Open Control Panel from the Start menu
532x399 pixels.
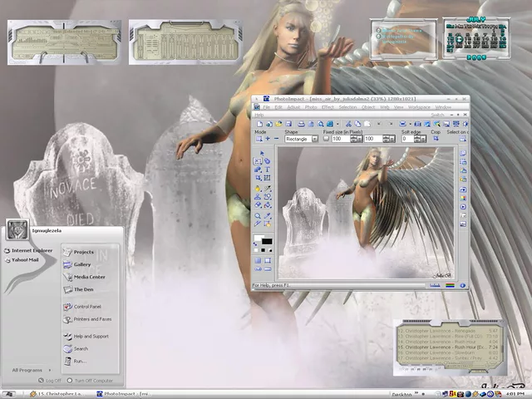pos(87,307)
